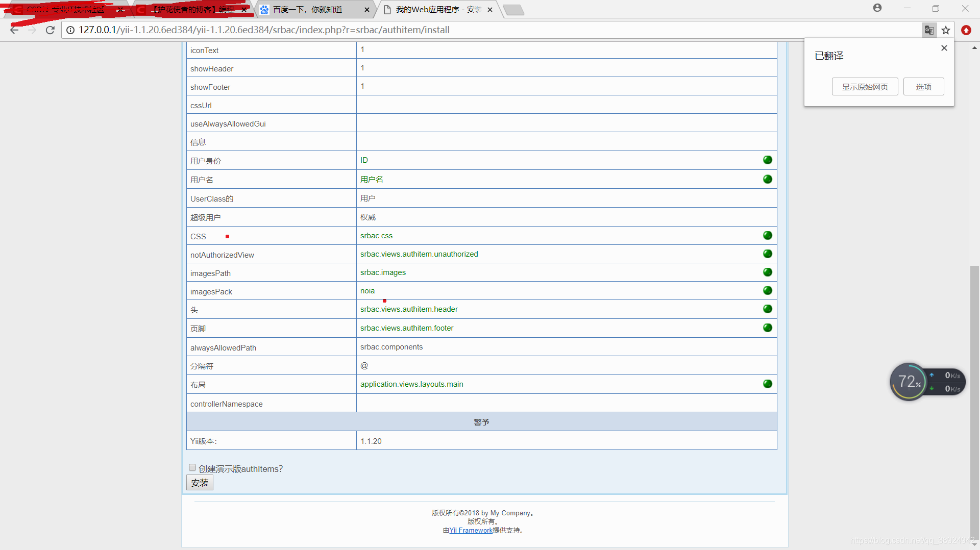This screenshot has height=550, width=980.
Task: Click 显示原始网页 button in translate popup
Action: [x=865, y=87]
